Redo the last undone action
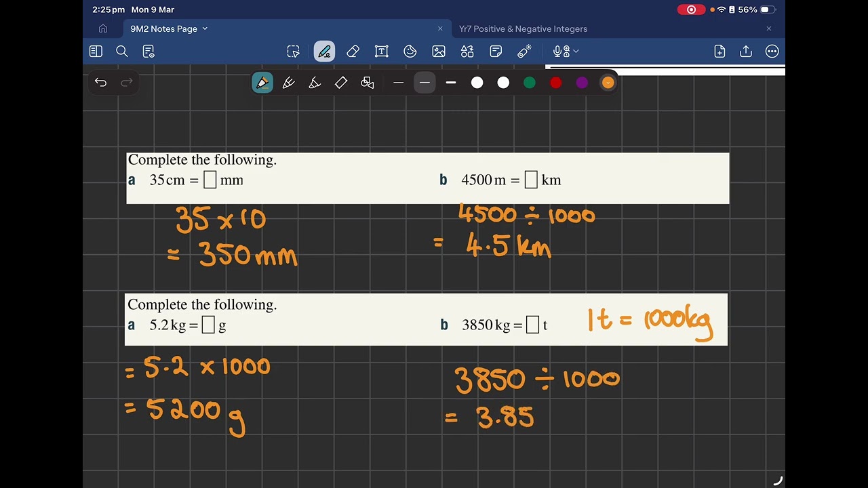 coord(126,83)
